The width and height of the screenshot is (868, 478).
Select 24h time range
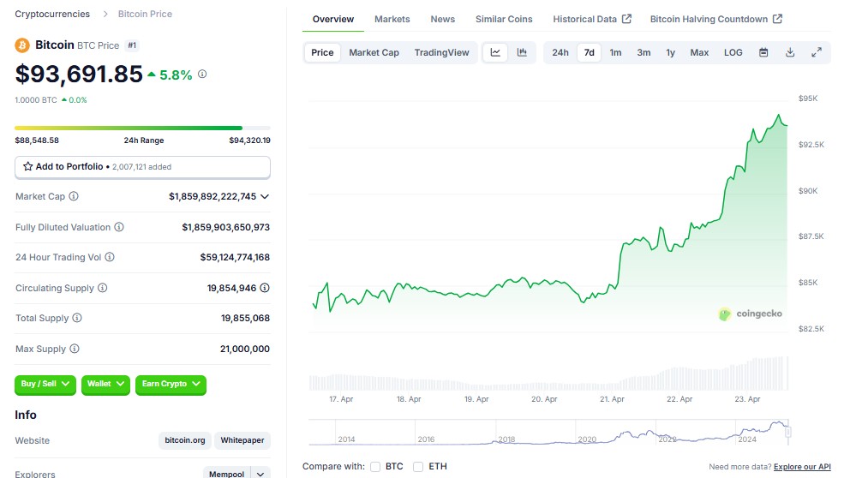[560, 52]
